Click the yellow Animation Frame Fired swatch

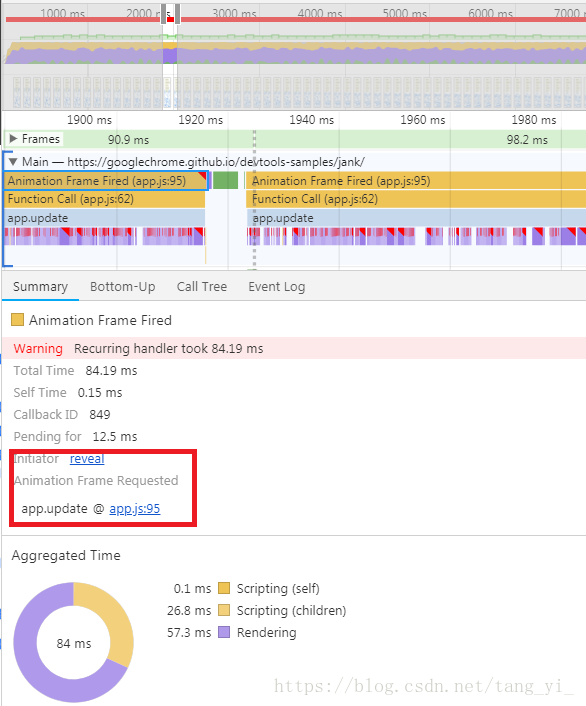click(17, 320)
